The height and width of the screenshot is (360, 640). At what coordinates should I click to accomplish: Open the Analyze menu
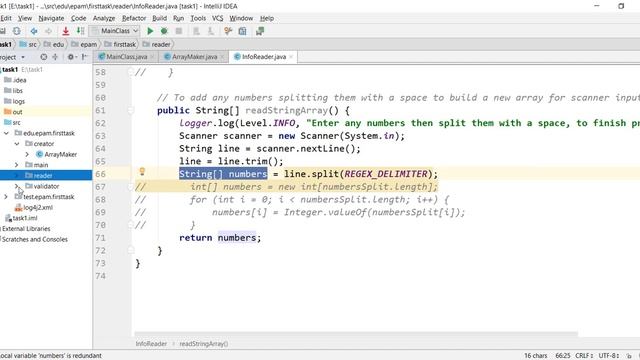(x=104, y=18)
